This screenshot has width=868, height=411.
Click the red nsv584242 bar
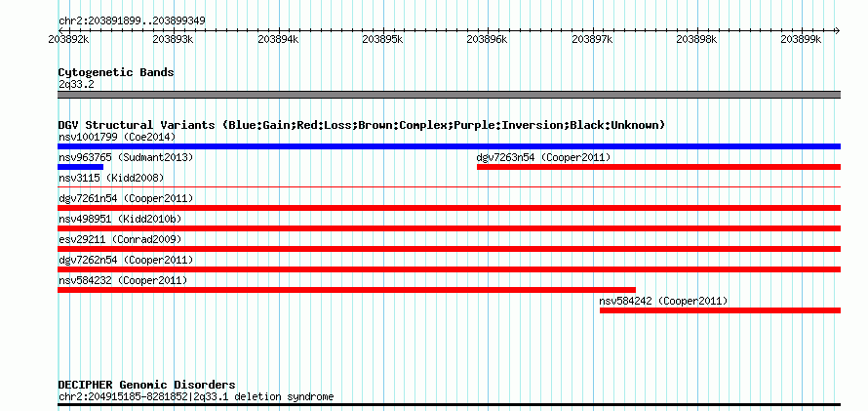pos(720,310)
